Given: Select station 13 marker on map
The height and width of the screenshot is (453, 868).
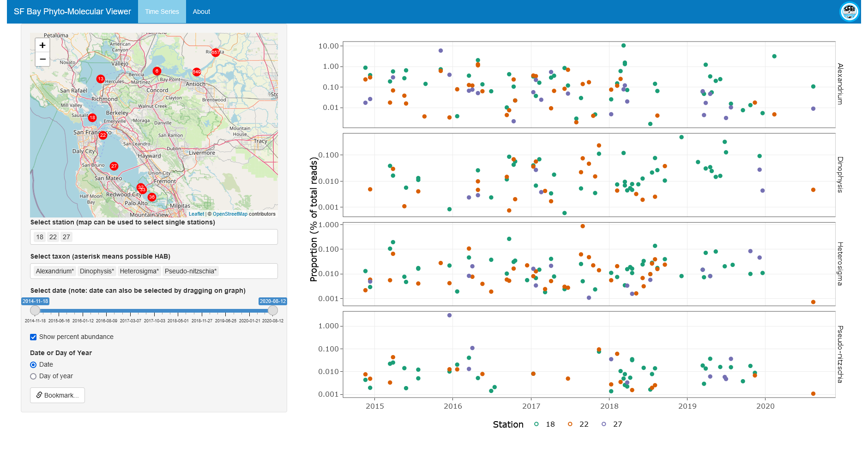Looking at the screenshot, I should click(x=101, y=79).
